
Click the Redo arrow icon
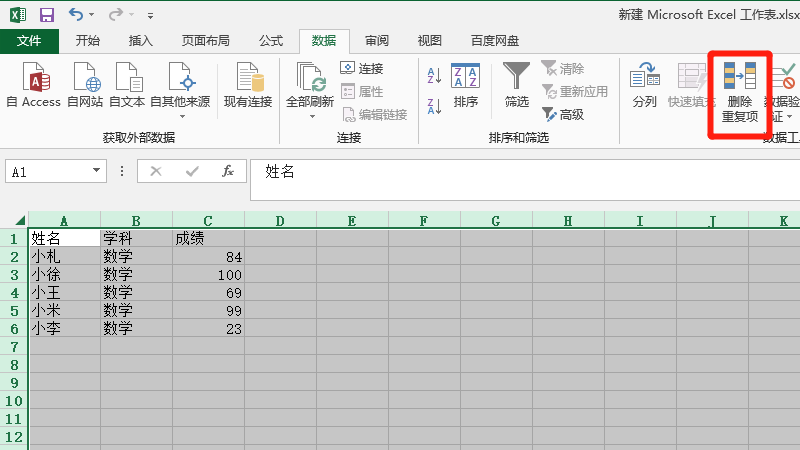click(116, 14)
